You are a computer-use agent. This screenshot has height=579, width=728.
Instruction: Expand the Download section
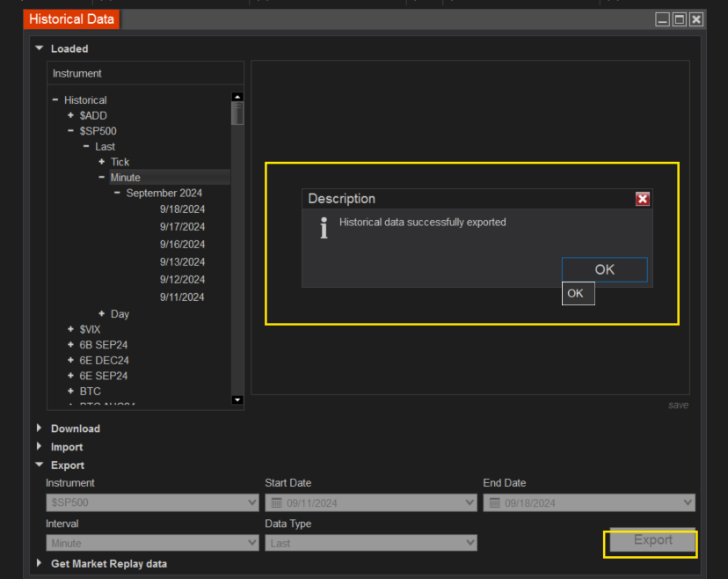point(40,428)
